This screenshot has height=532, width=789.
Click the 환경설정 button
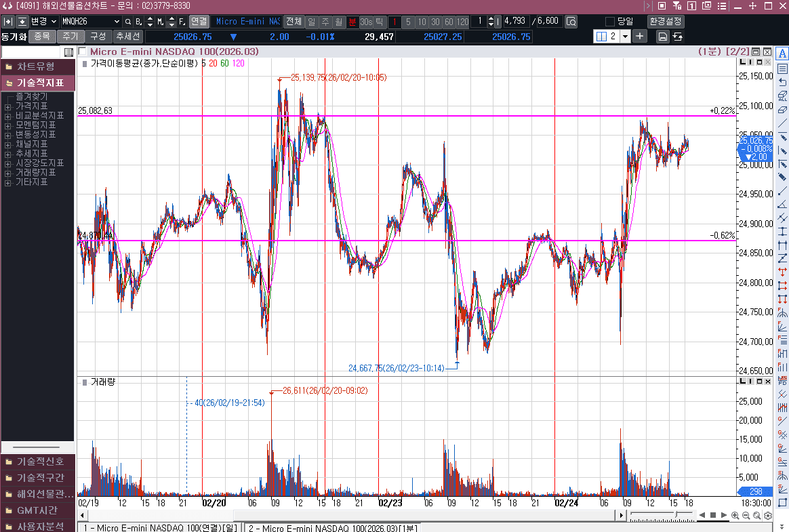coord(665,22)
